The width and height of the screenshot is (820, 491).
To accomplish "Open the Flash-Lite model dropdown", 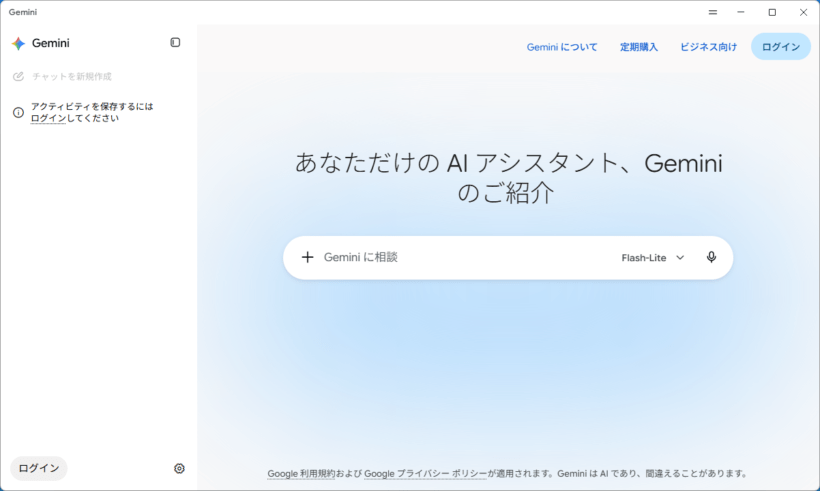I will click(x=653, y=258).
